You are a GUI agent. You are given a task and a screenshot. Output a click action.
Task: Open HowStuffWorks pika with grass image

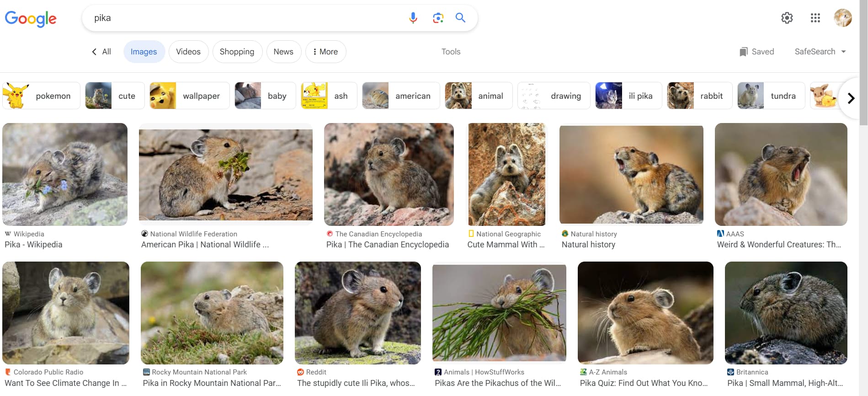coord(499,313)
